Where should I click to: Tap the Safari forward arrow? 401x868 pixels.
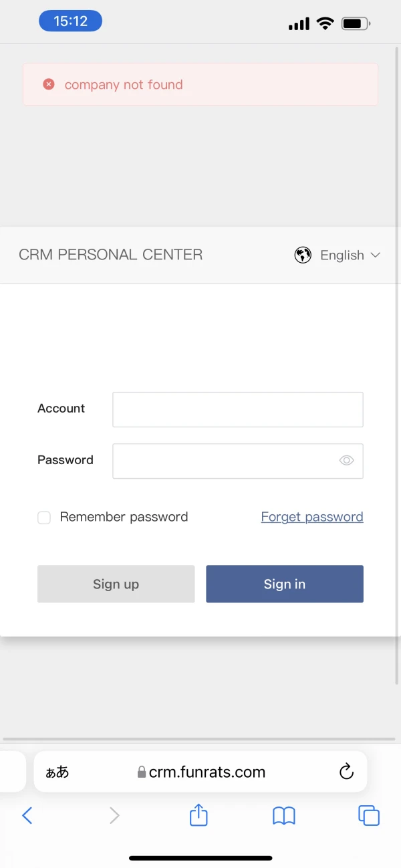point(114,815)
